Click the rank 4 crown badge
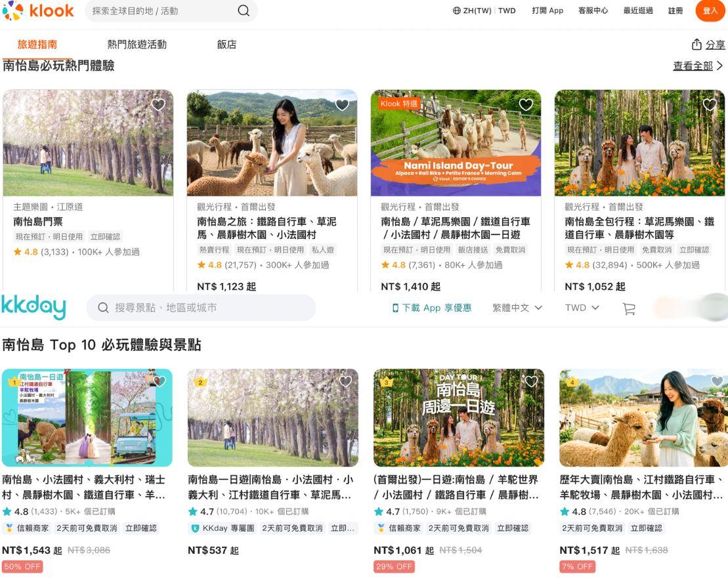The width and height of the screenshot is (728, 582). coord(572,381)
